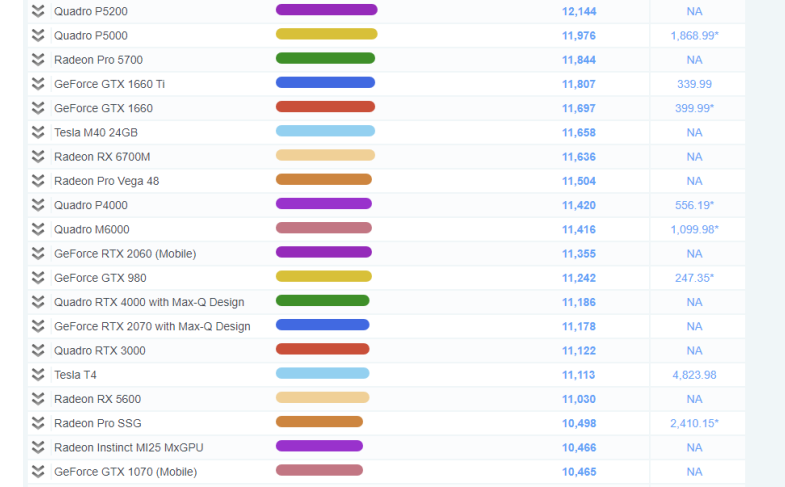
Task: Open GeForce GTX 1070 (Mobile) link
Action: click(x=126, y=472)
